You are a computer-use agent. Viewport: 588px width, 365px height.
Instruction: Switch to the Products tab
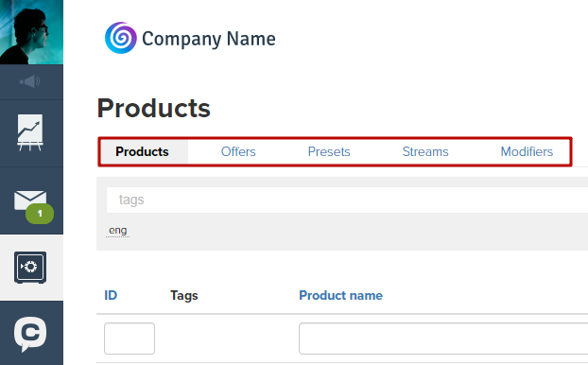point(142,151)
